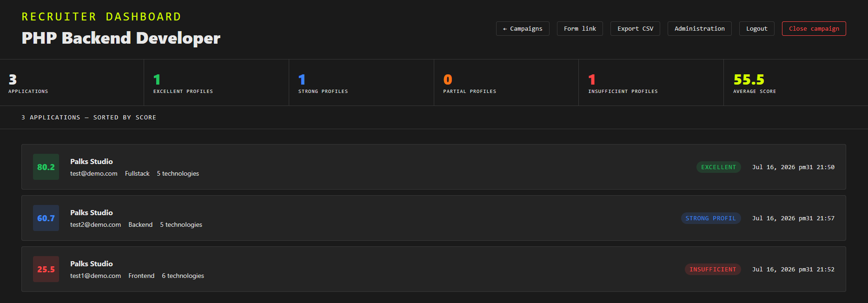Click the date ending 21:52
Screen dimensions: 868x303
(793, 269)
